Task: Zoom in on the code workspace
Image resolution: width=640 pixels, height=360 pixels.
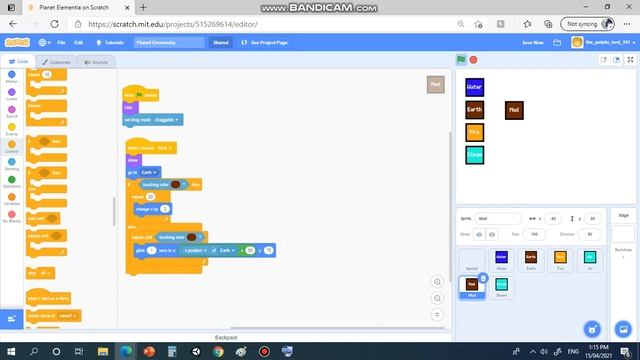Action: click(437, 282)
